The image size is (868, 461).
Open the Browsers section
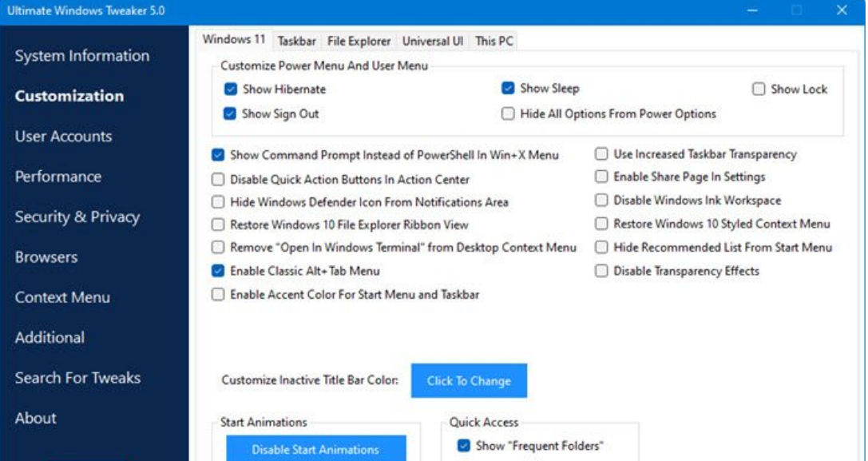pyautogui.click(x=46, y=257)
